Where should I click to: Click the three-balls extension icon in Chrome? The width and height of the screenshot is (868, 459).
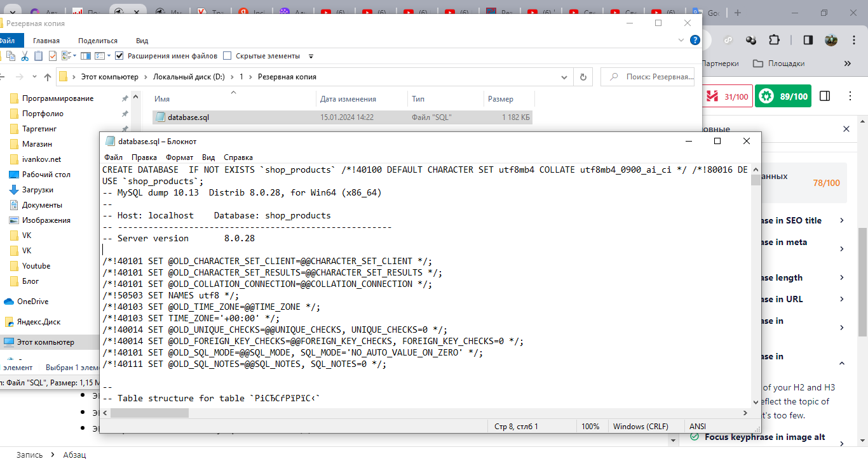click(751, 40)
